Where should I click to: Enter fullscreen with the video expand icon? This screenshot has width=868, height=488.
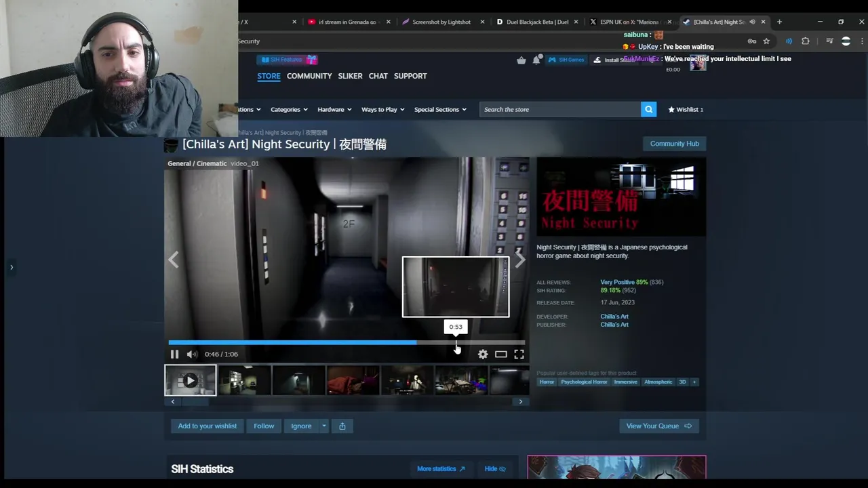519,354
